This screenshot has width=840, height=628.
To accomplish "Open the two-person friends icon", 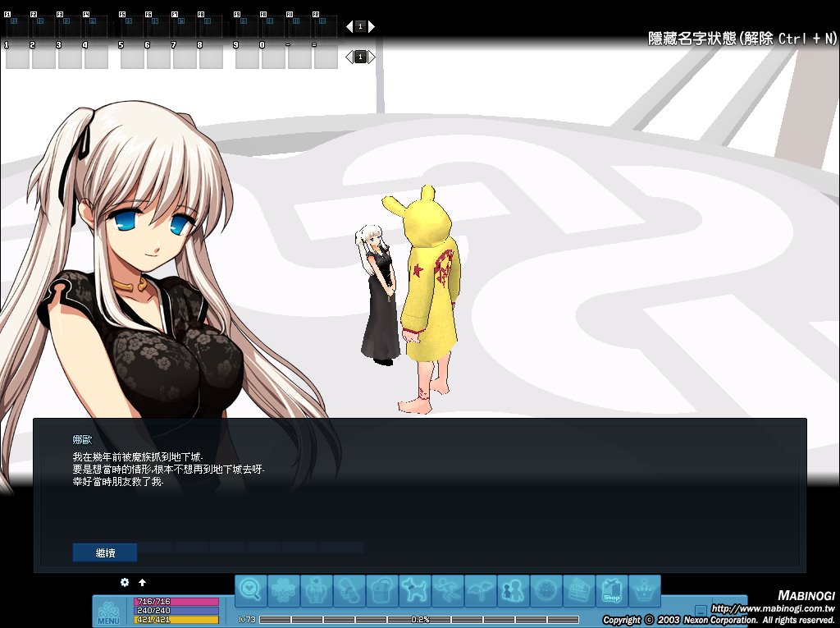I will coord(514,590).
